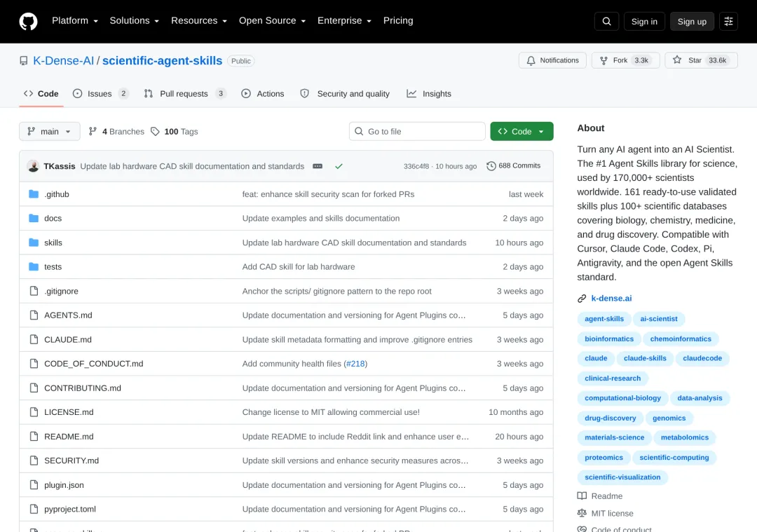The height and width of the screenshot is (532, 757).
Task: Expand the Platform menu
Action: [x=75, y=21]
